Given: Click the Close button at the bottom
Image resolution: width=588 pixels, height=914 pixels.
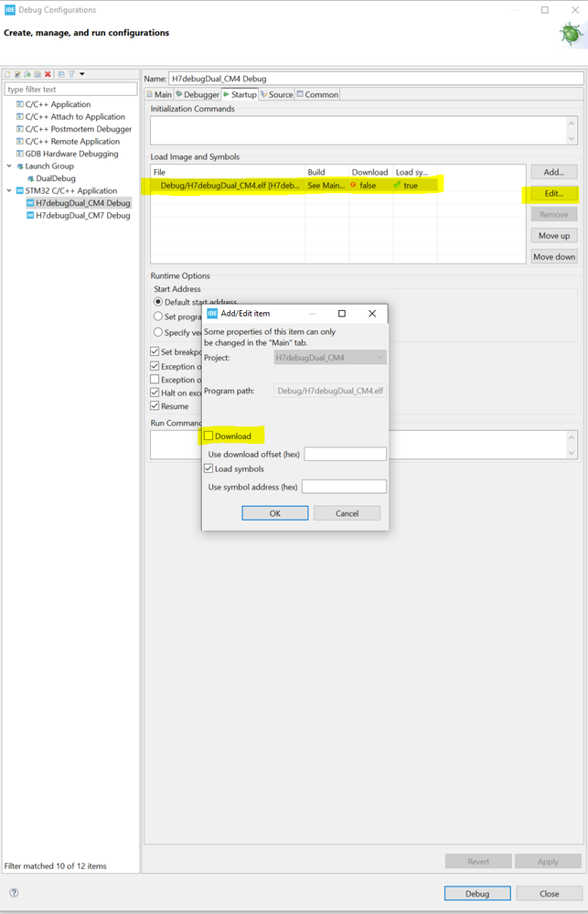Looking at the screenshot, I should tap(549, 893).
